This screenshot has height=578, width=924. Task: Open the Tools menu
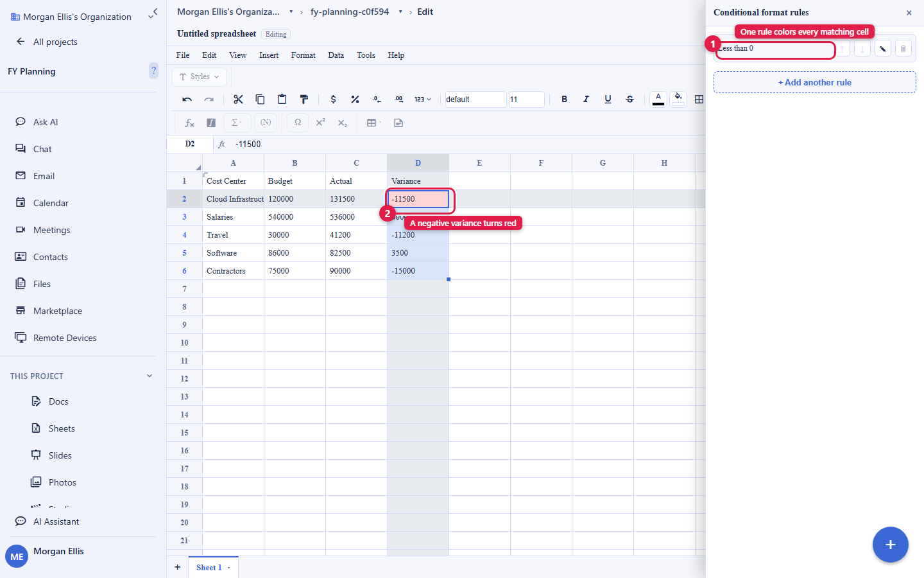point(366,55)
